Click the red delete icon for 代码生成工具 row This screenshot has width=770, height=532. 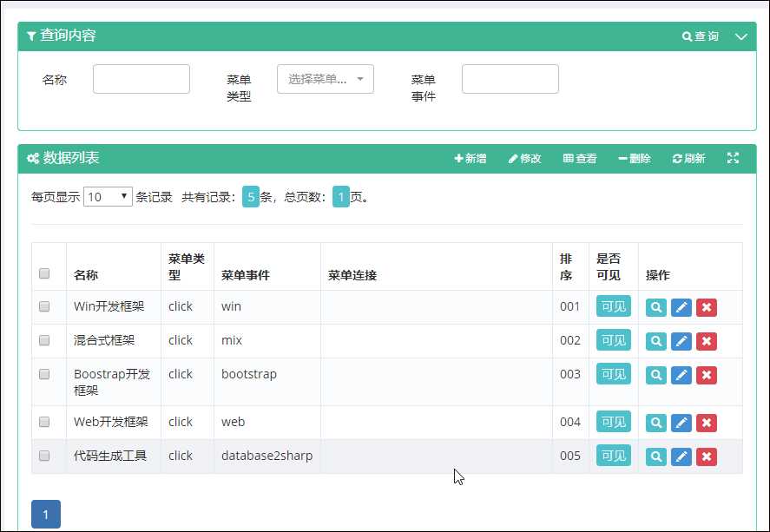click(x=707, y=456)
